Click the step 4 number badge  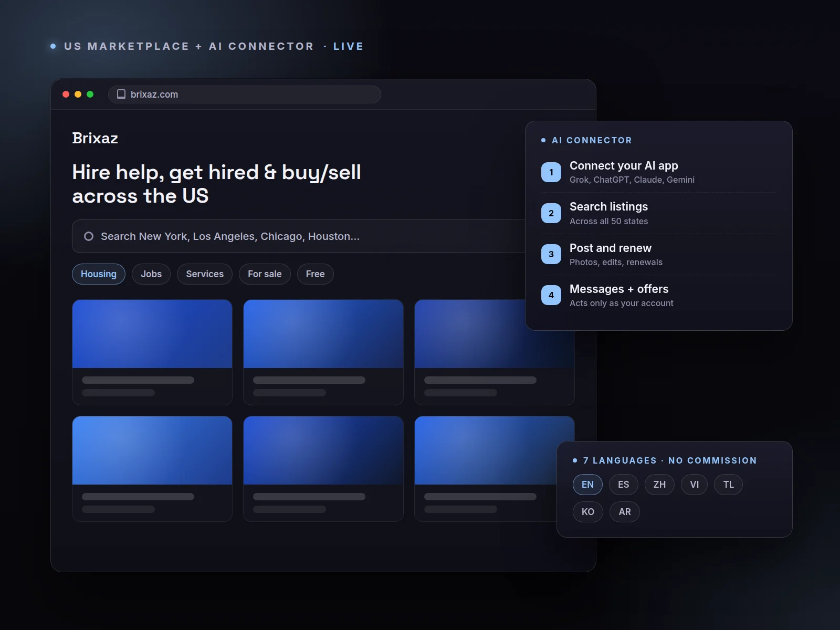click(551, 295)
